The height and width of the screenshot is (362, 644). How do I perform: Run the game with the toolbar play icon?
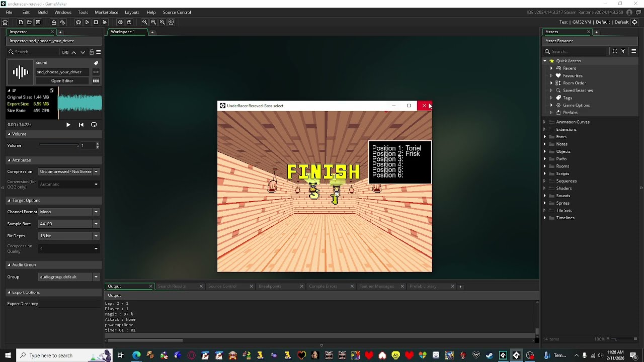87,22
